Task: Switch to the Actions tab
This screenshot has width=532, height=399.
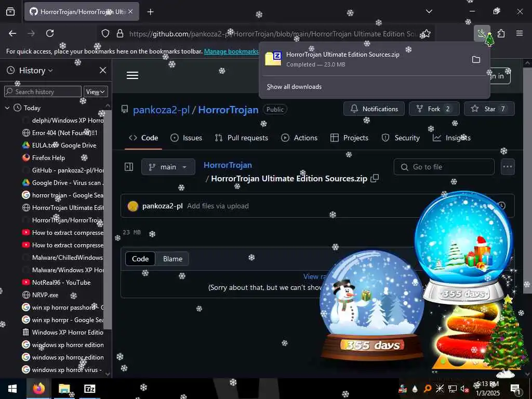Action: coord(299,138)
